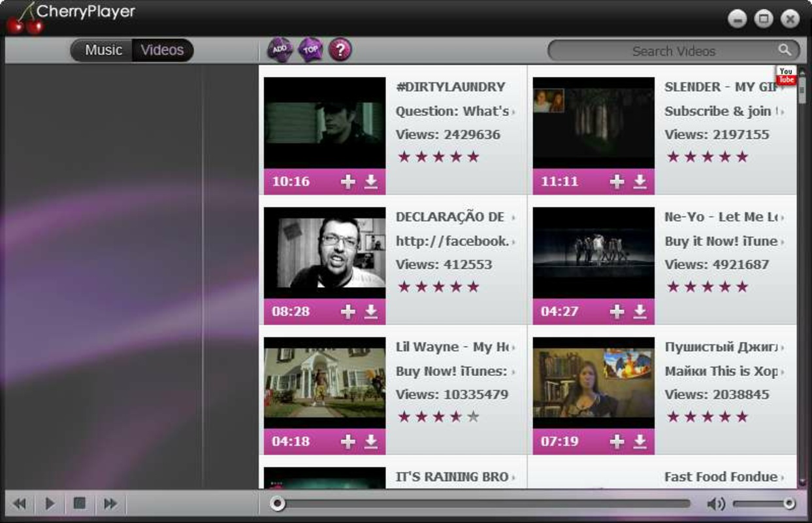Click 'Views: 10335479' text
Screen dimensions: 812x523
451,395
